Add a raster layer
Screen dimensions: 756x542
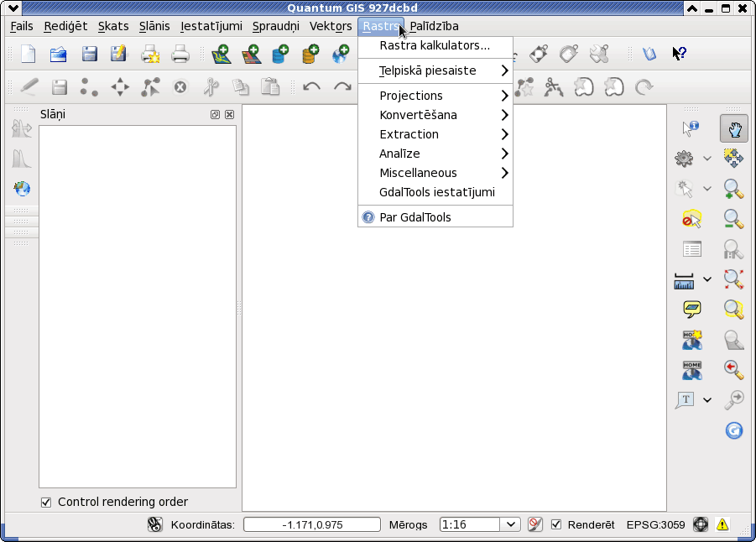(251, 54)
